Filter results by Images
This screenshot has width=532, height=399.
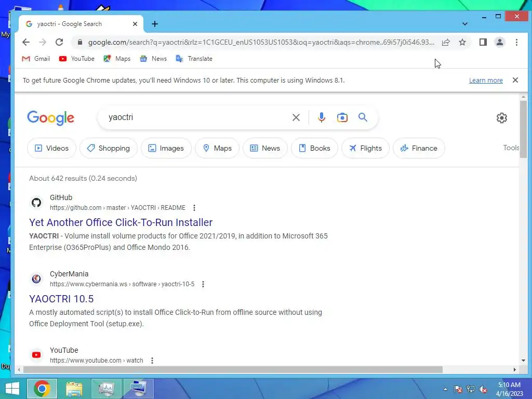166,148
